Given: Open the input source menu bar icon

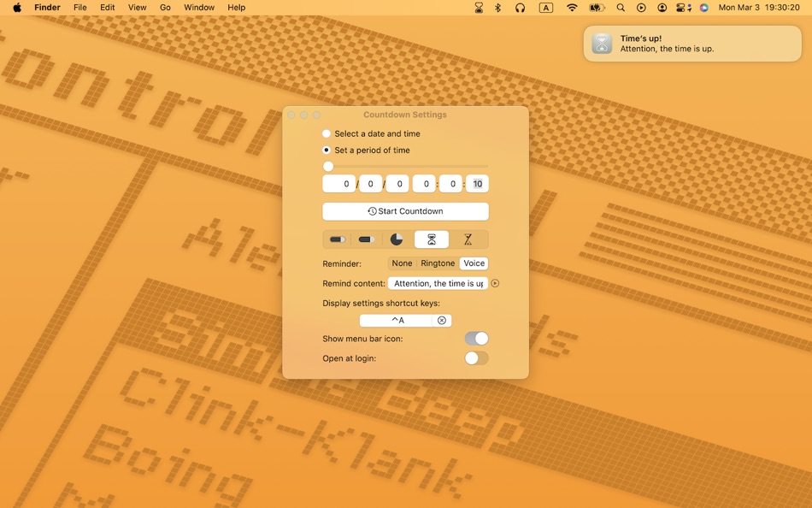Looking at the screenshot, I should (x=546, y=8).
